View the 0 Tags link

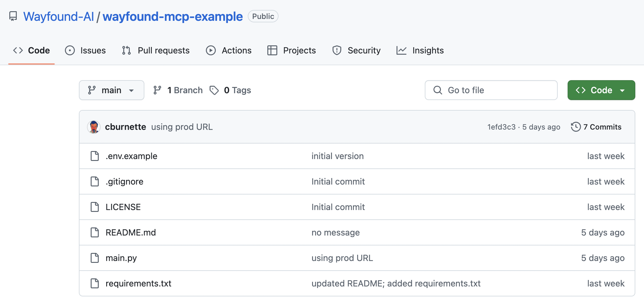[x=230, y=90]
